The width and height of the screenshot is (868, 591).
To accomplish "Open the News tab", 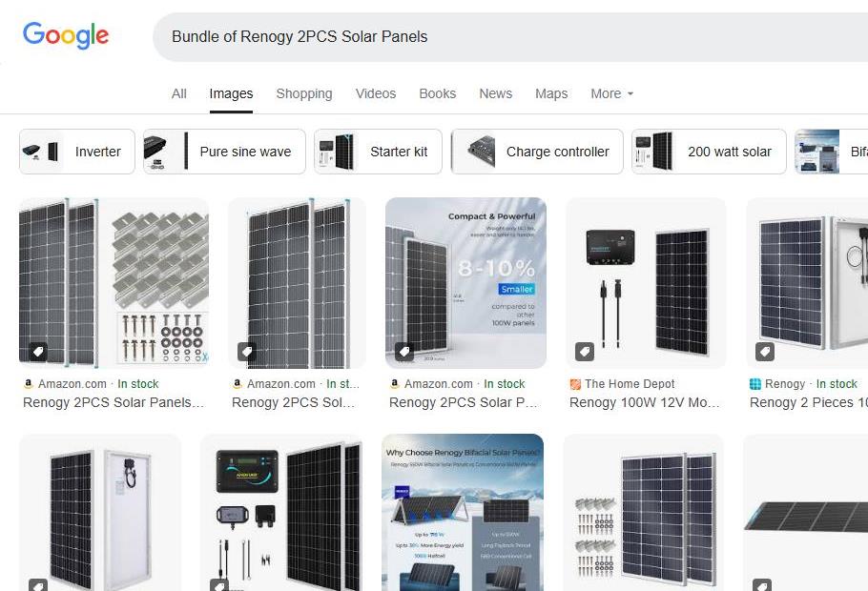I will coord(495,93).
